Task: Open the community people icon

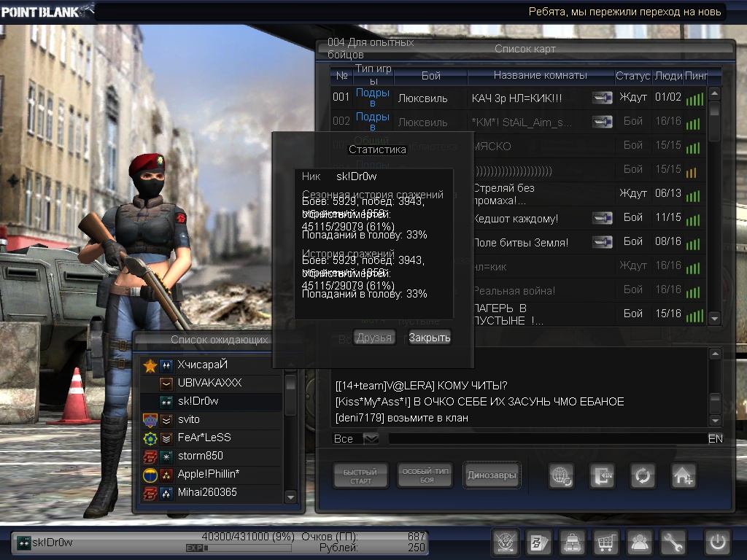Action: coord(639,542)
